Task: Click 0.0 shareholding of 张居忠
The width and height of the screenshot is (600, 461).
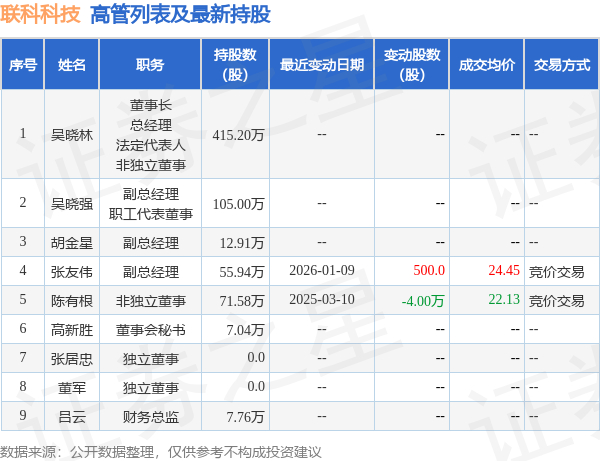Action: click(256, 357)
